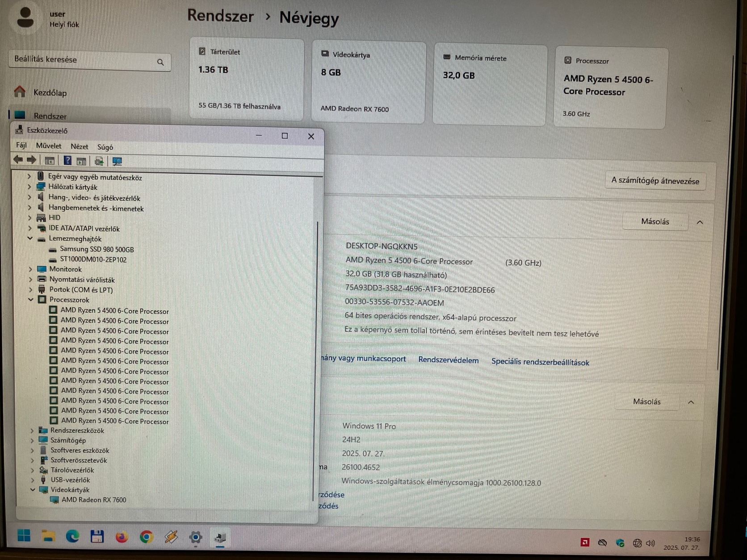
Task: Click the update driver gear icon in toolbar
Action: (99, 161)
